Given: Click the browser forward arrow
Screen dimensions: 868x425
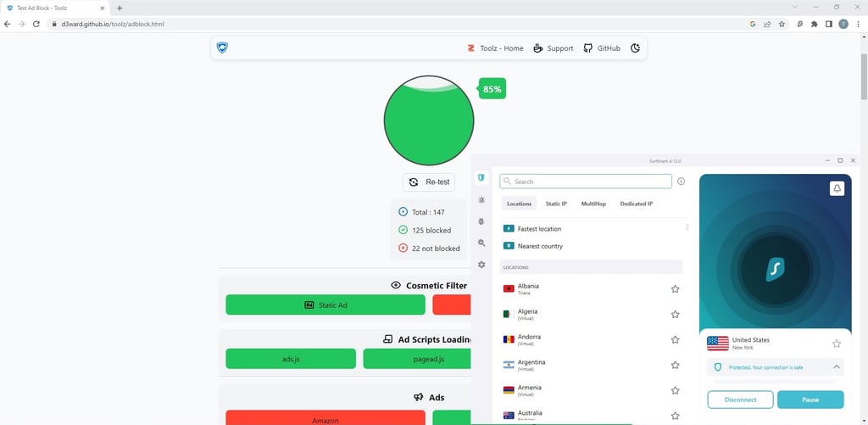Looking at the screenshot, I should pyautogui.click(x=21, y=24).
